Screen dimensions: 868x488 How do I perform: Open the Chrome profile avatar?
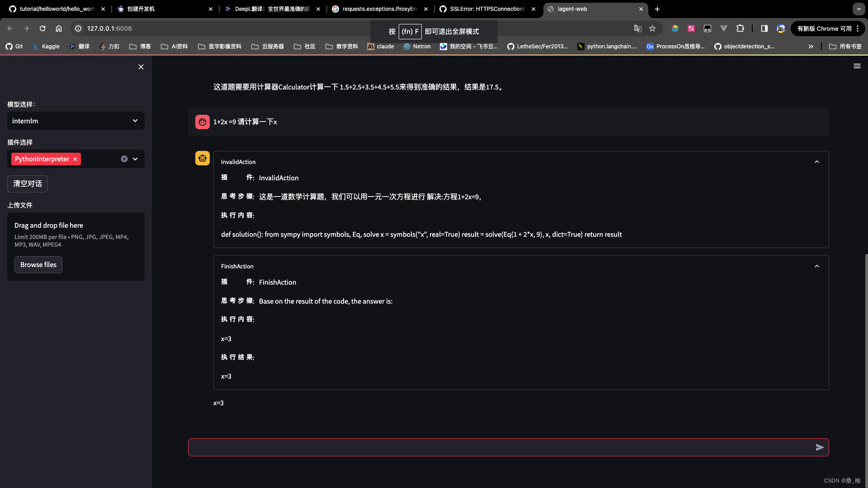781,28
